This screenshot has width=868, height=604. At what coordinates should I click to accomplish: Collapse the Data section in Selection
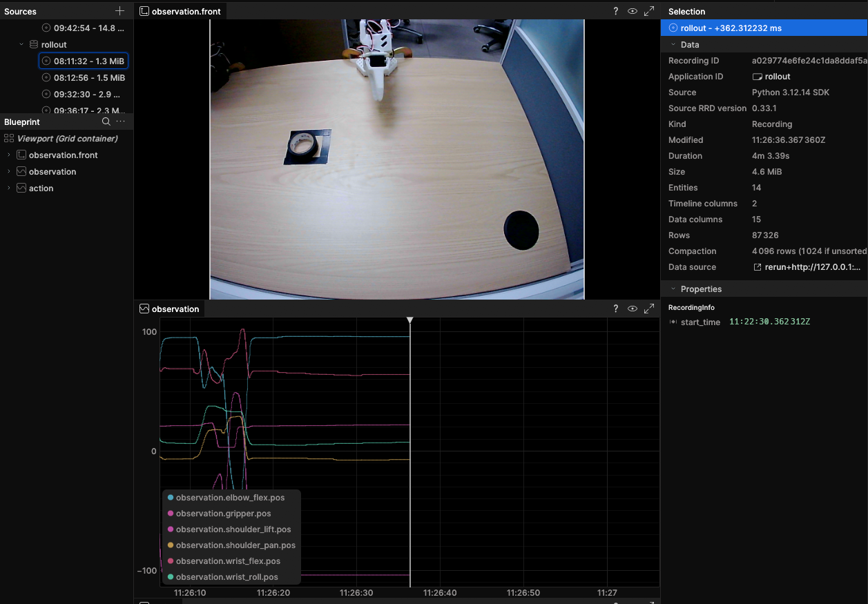(x=673, y=44)
